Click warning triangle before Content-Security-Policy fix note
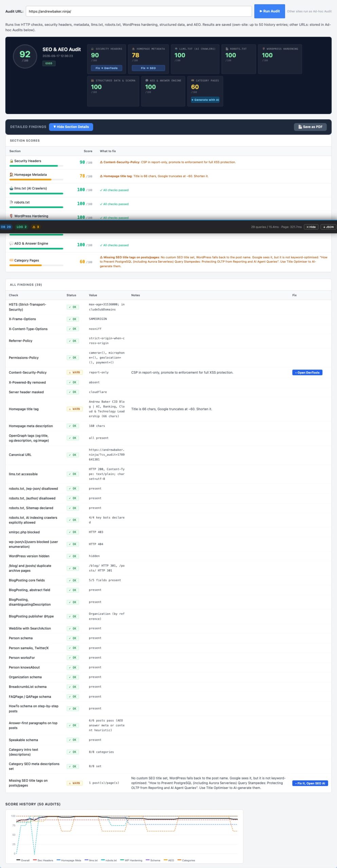The width and height of the screenshot is (337, 868). tap(101, 162)
